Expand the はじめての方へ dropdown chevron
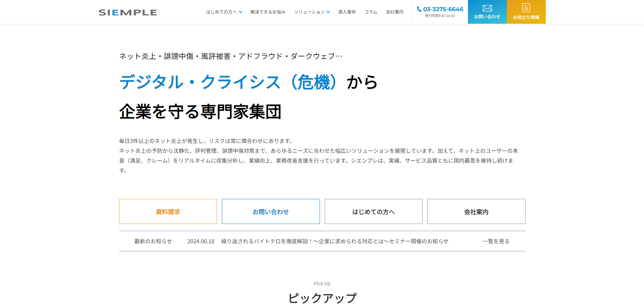Screen dimensions: 644x308 pos(241,12)
